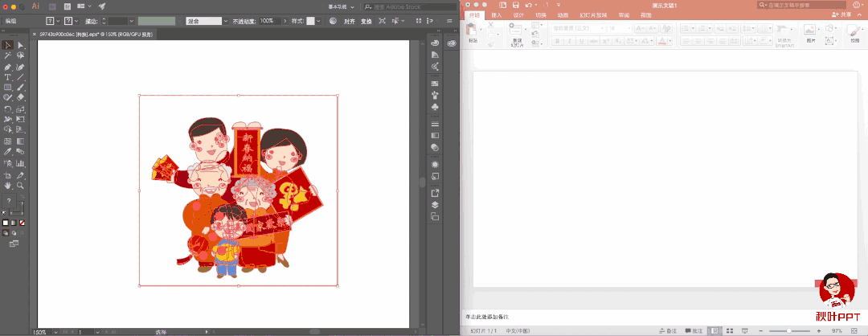Open the 样式 style swatch dropdown
The height and width of the screenshot is (336, 868).
[314, 20]
